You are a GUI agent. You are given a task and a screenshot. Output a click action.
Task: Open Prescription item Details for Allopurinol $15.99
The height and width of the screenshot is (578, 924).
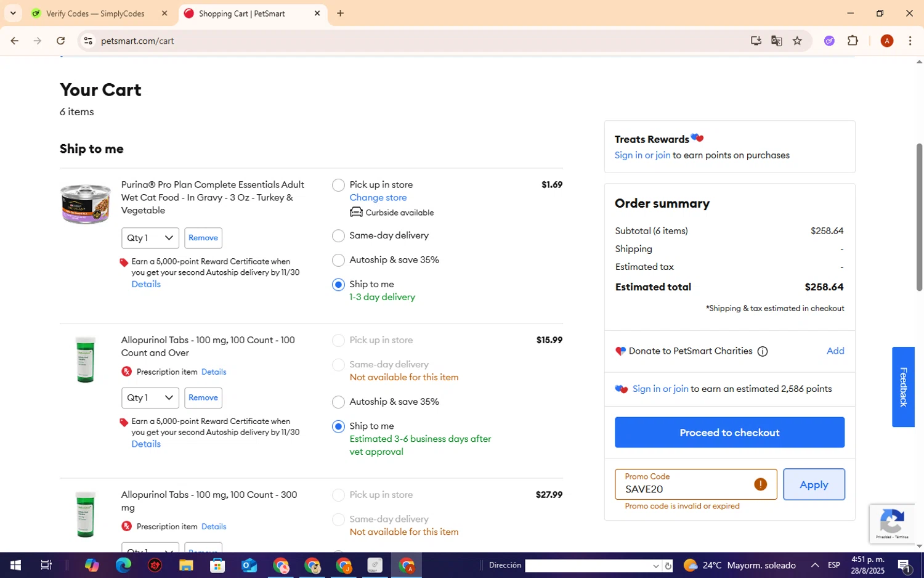click(214, 372)
